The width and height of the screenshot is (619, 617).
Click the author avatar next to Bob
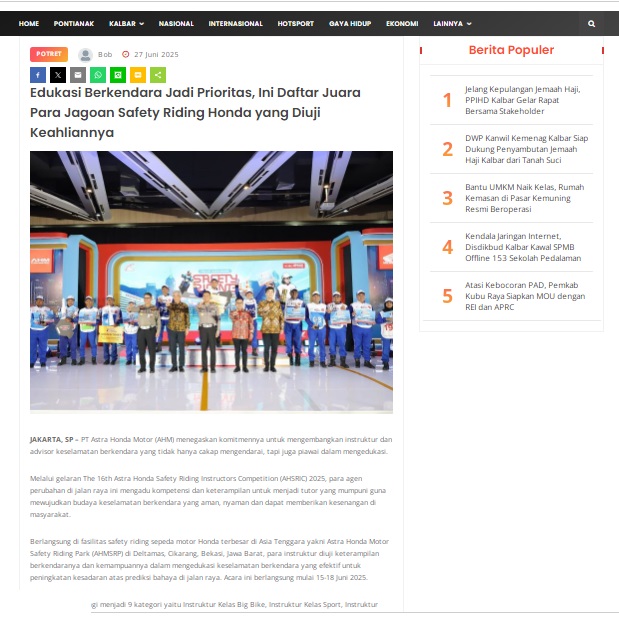click(x=85, y=55)
